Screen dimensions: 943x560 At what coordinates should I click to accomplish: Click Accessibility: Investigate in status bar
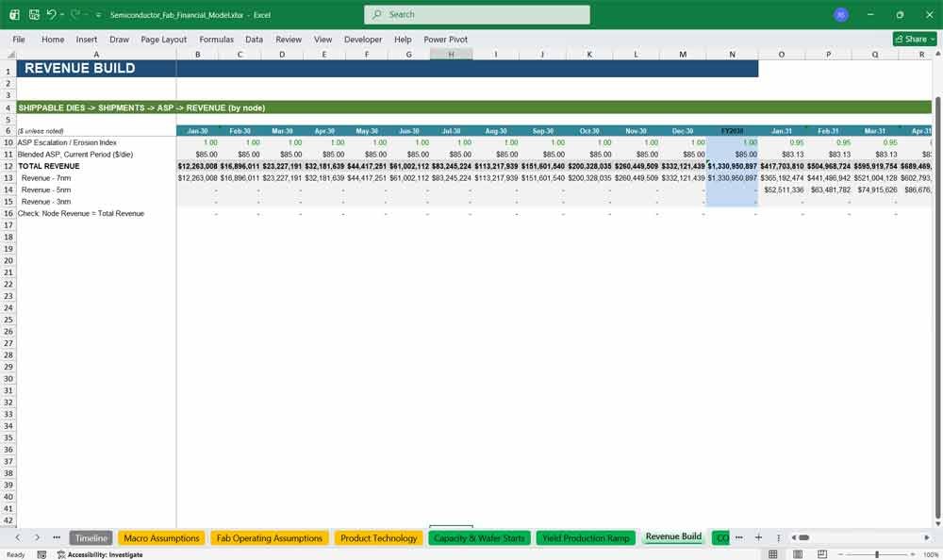[x=100, y=554]
